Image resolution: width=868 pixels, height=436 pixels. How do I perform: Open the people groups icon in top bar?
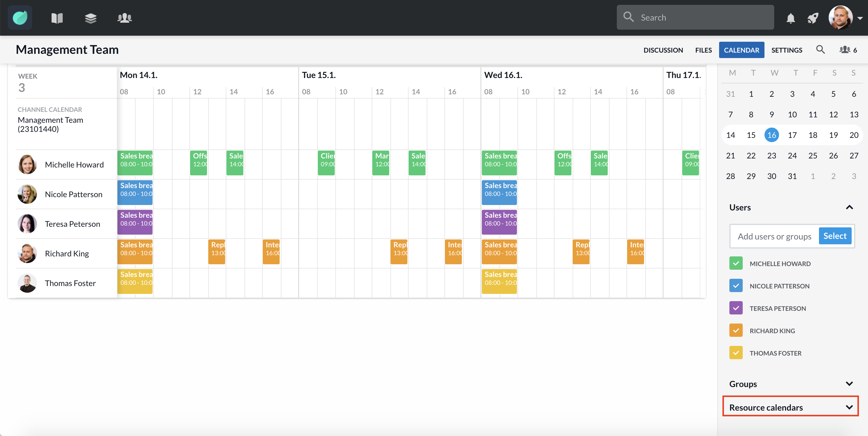124,18
